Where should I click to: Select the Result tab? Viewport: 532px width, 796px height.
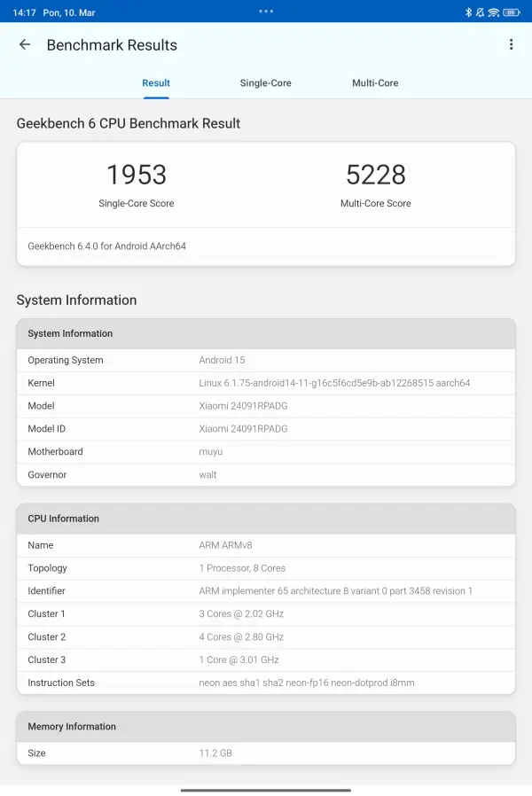point(156,82)
